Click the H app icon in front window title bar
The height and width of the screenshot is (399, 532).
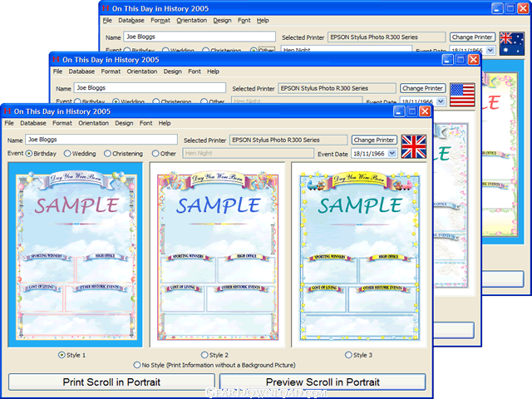(7, 111)
